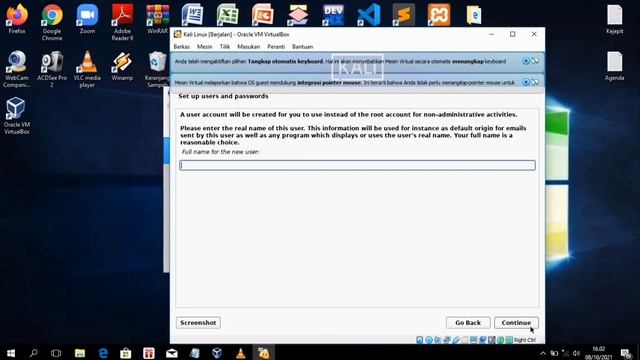Show hidden system tray icons
This screenshot has height=360, width=640.
point(543,353)
